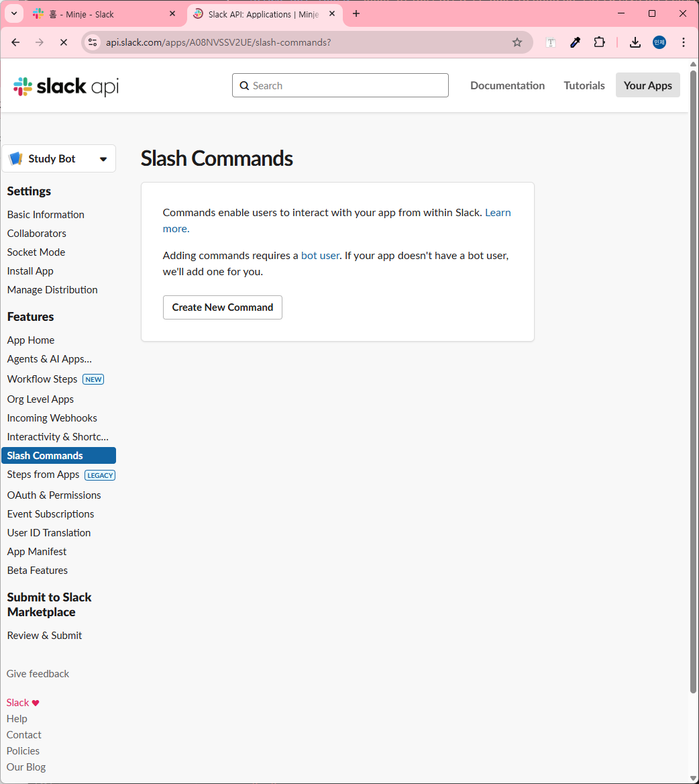Open the Install App page
699x784 pixels.
click(x=30, y=271)
